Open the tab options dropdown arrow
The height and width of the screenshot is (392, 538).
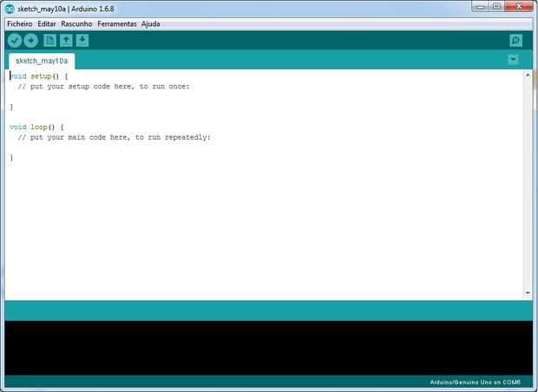point(513,60)
